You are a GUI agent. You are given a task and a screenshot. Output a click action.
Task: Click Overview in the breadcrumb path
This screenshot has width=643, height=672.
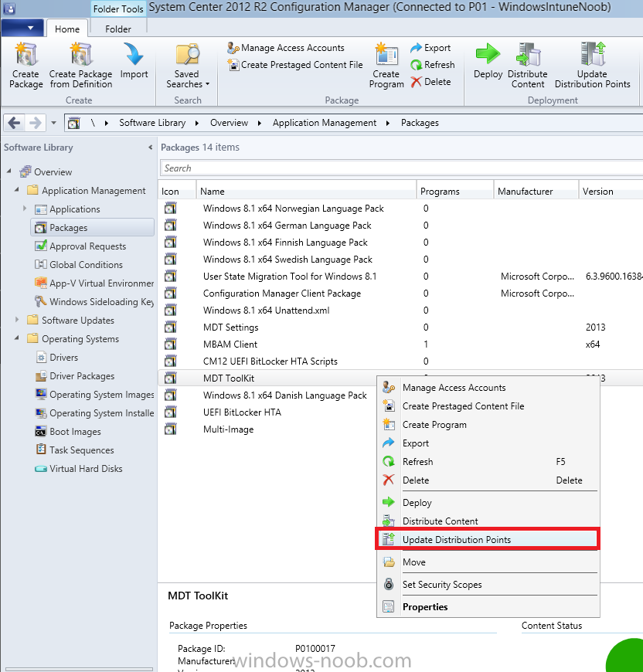(229, 123)
